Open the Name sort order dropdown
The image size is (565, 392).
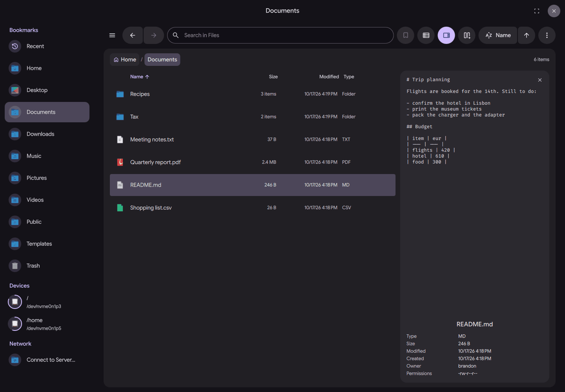[498, 35]
